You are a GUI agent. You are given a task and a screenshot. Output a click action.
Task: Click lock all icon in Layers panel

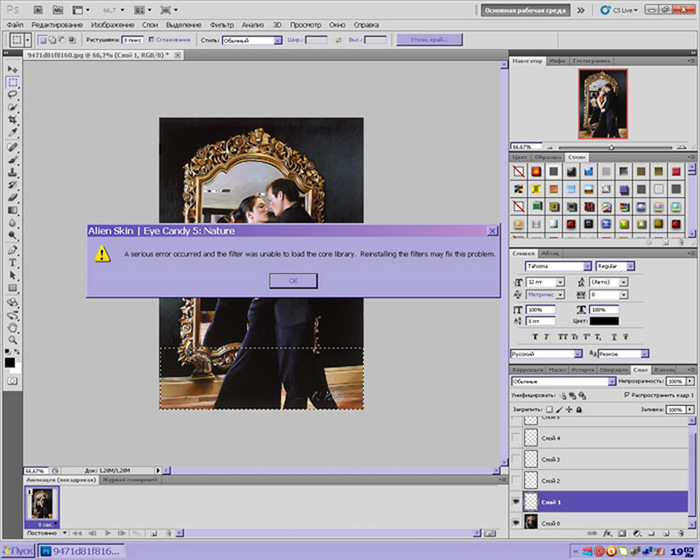click(579, 410)
